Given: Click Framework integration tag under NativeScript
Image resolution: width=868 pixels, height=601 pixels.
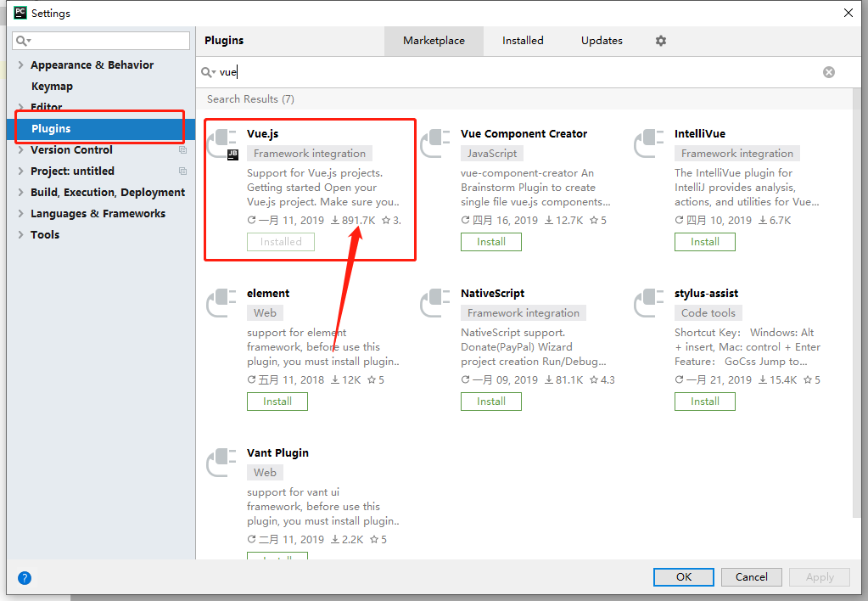Looking at the screenshot, I should click(524, 313).
